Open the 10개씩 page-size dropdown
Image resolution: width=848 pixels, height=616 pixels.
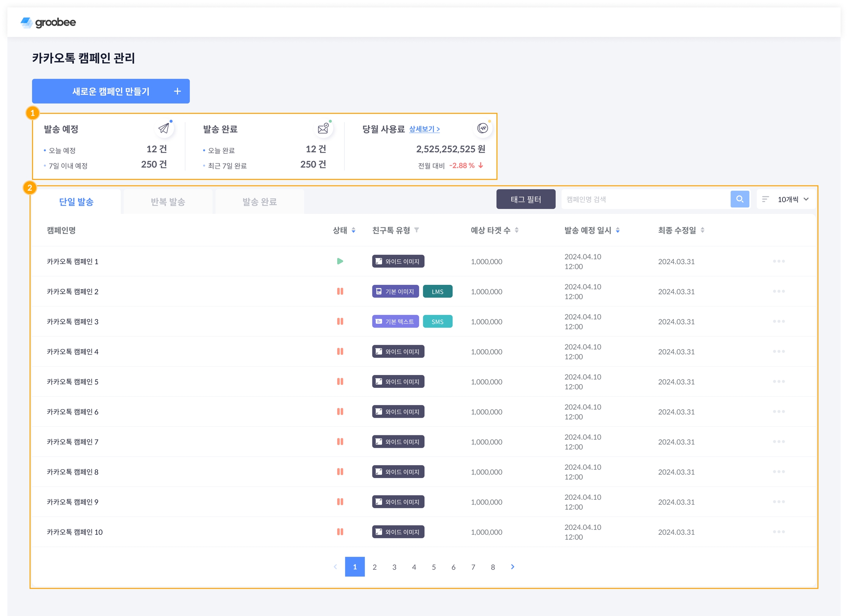coord(787,199)
